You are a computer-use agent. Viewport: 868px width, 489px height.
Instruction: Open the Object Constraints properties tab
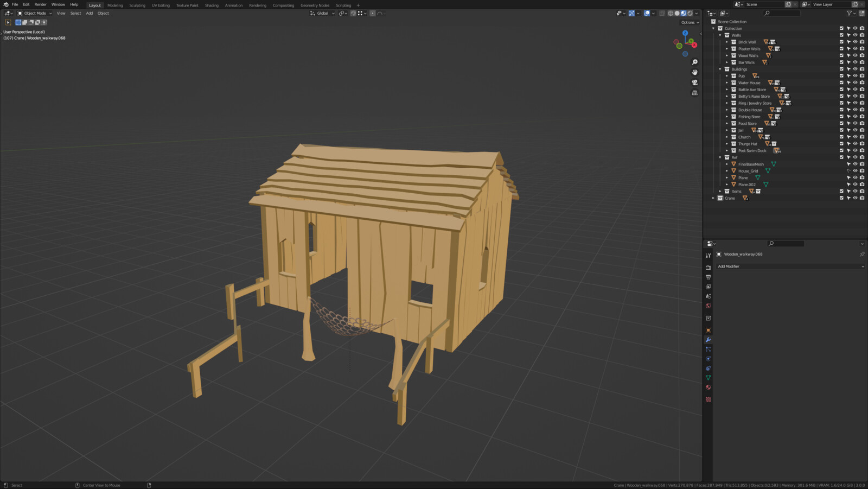[708, 368]
